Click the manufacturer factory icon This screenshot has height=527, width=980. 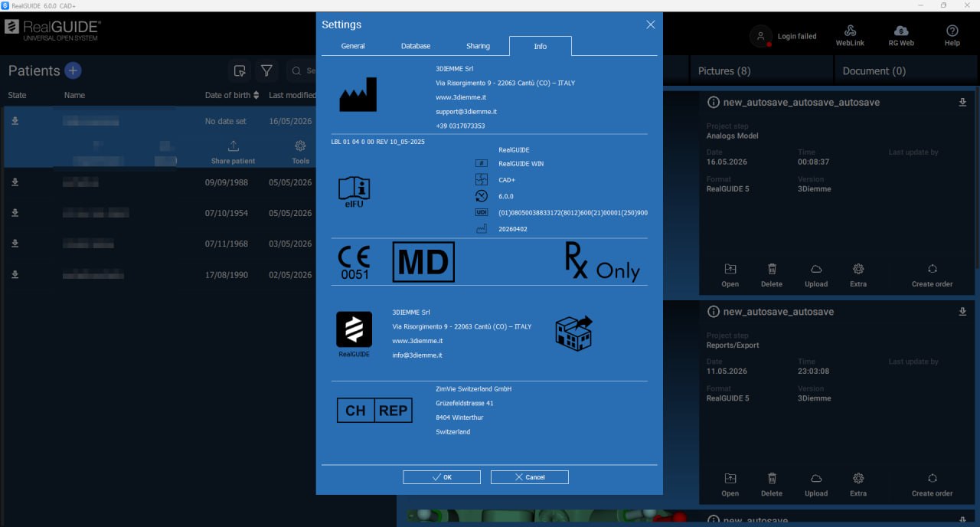point(358,94)
